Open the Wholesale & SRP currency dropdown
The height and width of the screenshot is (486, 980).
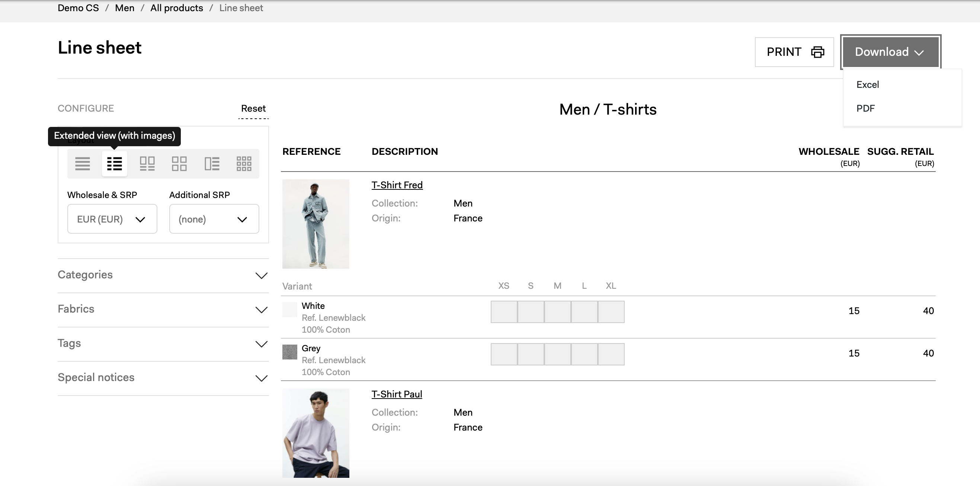pyautogui.click(x=112, y=219)
